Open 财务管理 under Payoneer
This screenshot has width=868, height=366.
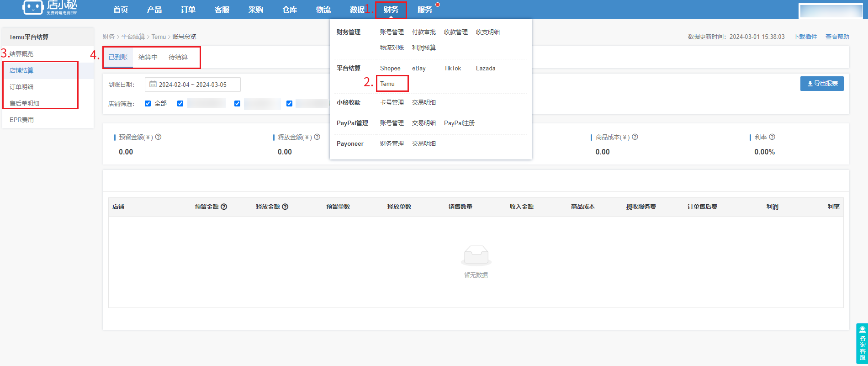[x=392, y=143]
